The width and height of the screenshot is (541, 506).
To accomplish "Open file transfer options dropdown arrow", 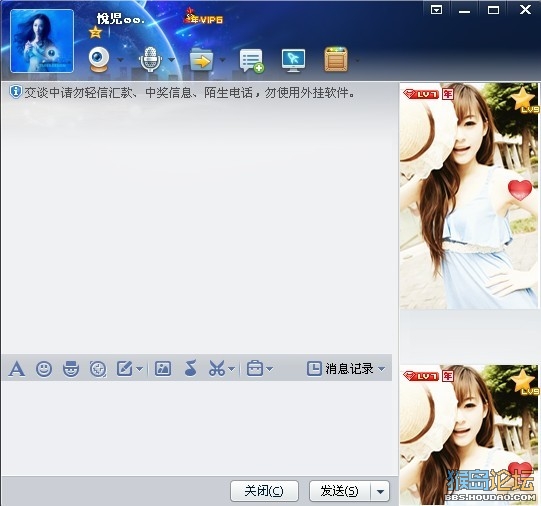I will click(223, 60).
